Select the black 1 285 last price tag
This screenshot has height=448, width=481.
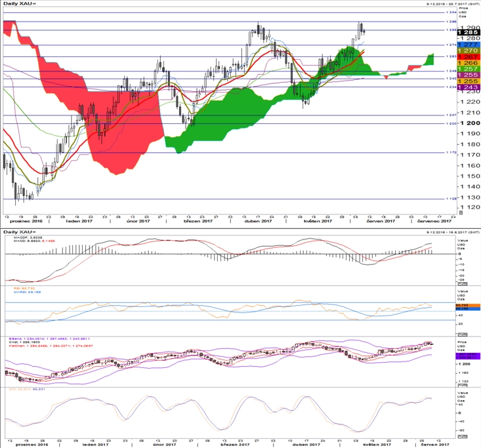click(469, 33)
